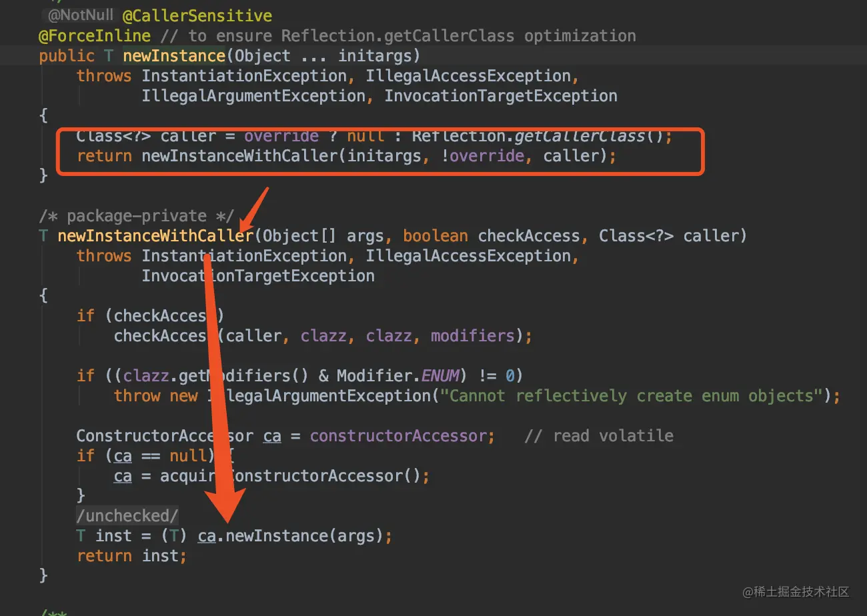
Task: Click the 'return' keyword before newInstanceWithCaller
Action: 104,155
